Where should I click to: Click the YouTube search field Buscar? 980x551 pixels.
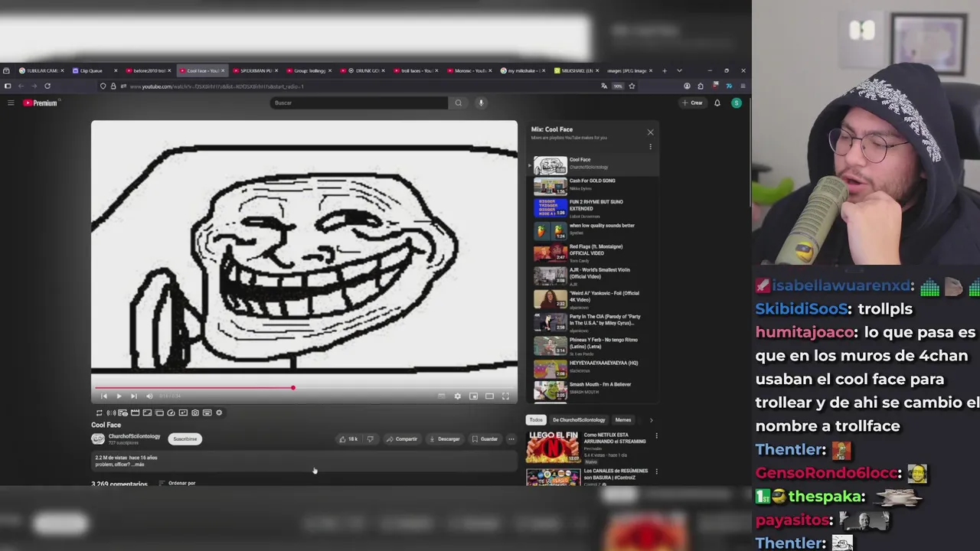[358, 103]
